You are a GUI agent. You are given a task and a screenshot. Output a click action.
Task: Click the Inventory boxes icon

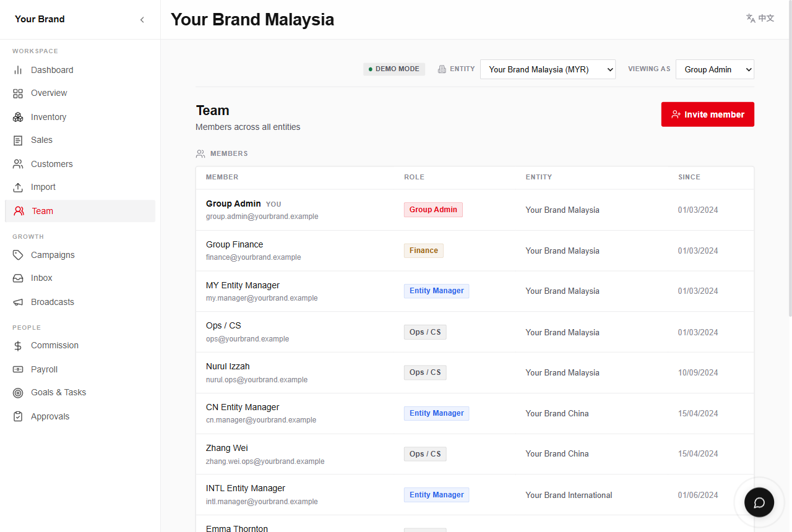(18, 117)
